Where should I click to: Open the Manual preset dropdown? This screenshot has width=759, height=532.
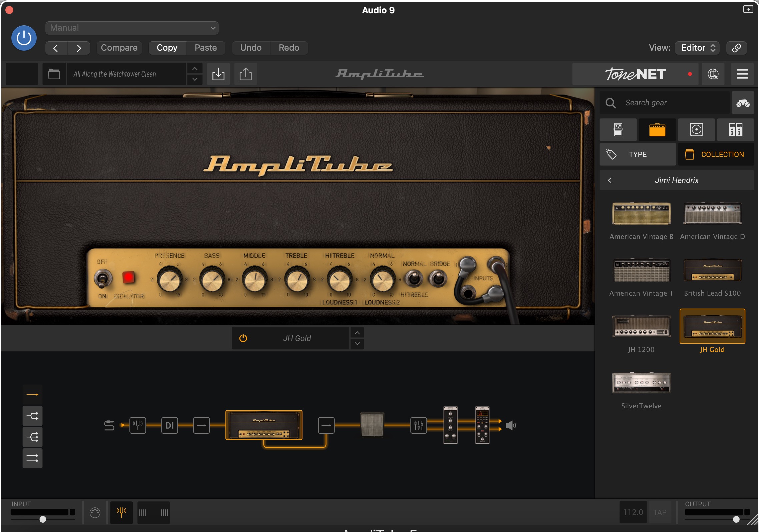(x=132, y=28)
